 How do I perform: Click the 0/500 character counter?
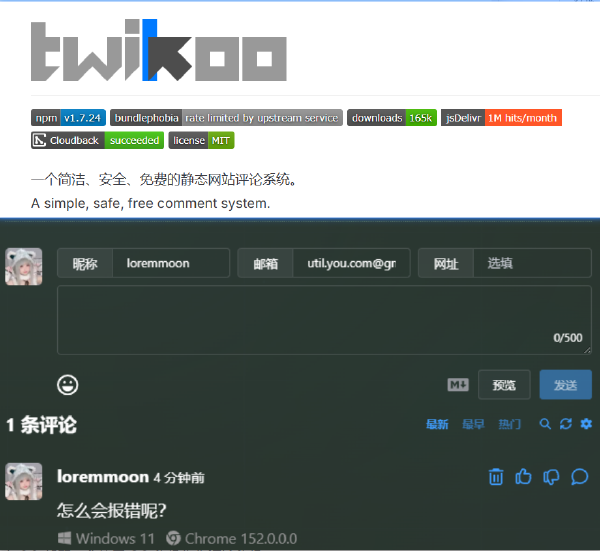[568, 338]
